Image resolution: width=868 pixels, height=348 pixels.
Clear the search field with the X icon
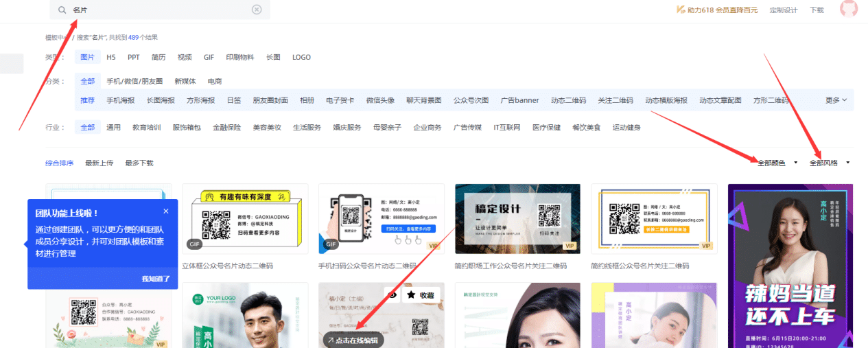(x=257, y=10)
